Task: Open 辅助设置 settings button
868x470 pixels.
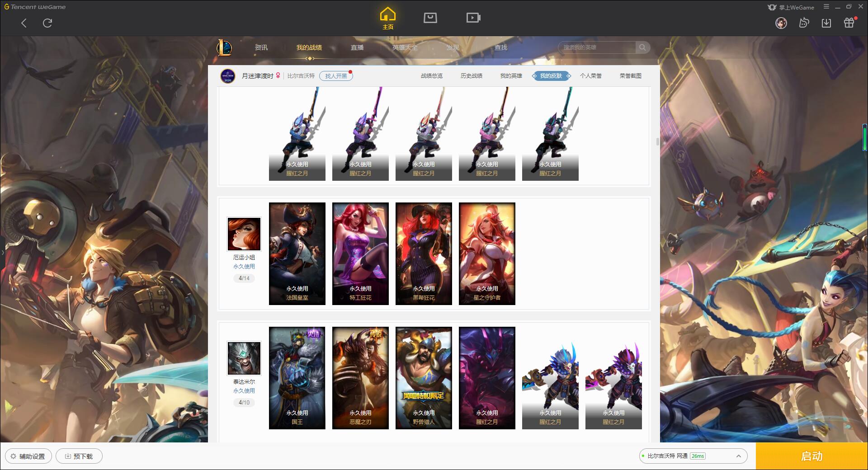Action: (x=28, y=456)
